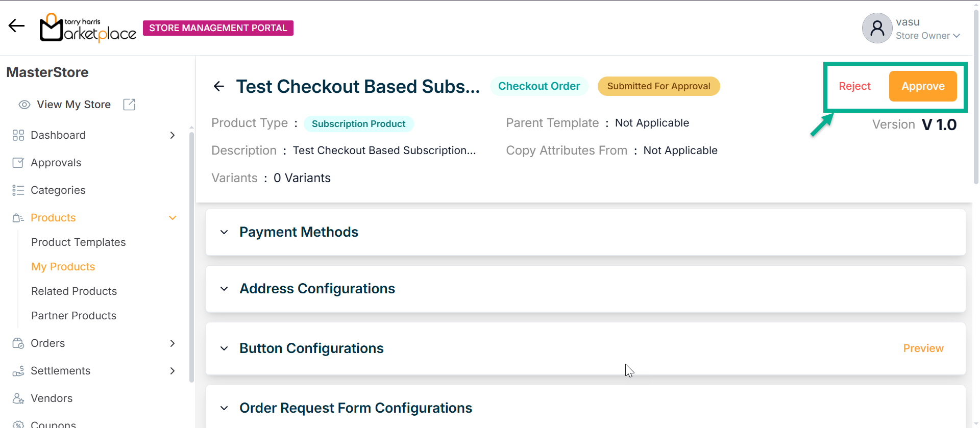Approve the submitted product

pyautogui.click(x=922, y=86)
